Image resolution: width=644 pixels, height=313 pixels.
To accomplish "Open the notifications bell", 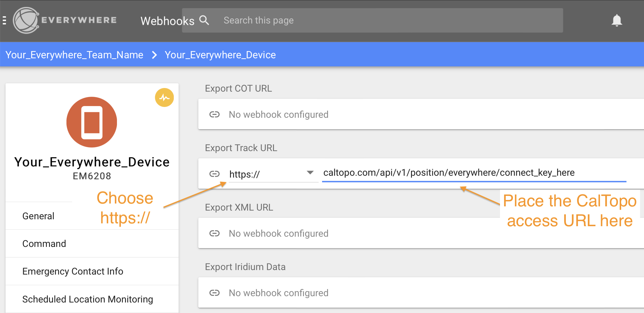I will click(x=616, y=20).
